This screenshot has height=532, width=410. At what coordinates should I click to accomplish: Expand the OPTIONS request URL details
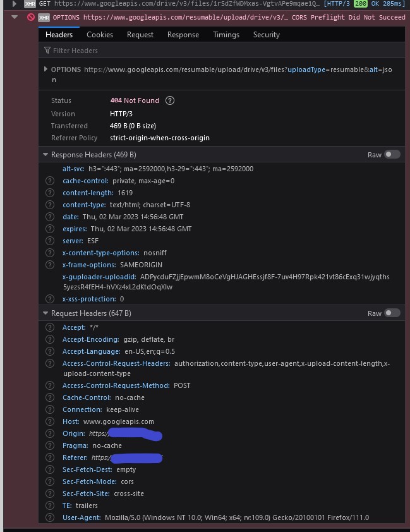pos(45,69)
